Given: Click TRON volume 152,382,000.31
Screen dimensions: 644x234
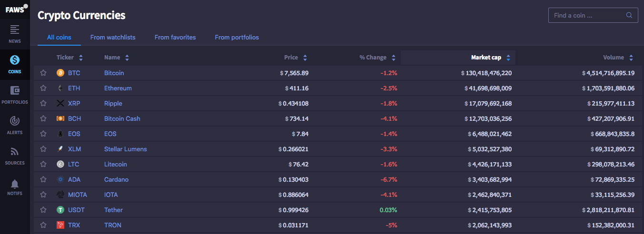Looking at the screenshot, I should pos(611,225).
